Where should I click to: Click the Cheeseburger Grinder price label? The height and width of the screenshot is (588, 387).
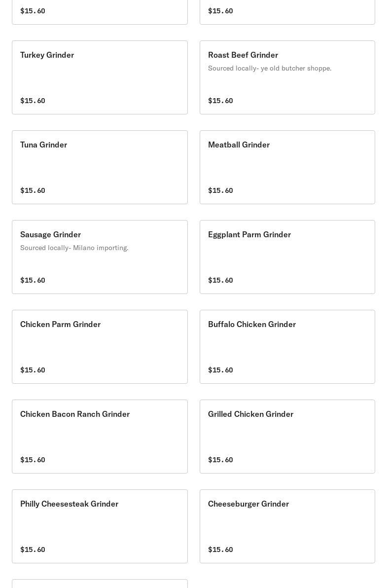coord(220,550)
